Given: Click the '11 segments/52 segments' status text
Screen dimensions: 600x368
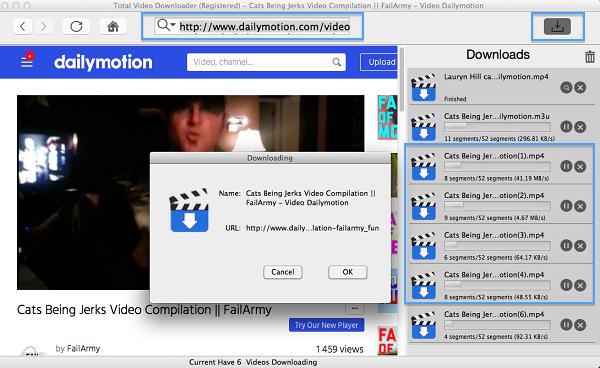Looking at the screenshot, I should pyautogui.click(x=499, y=138).
